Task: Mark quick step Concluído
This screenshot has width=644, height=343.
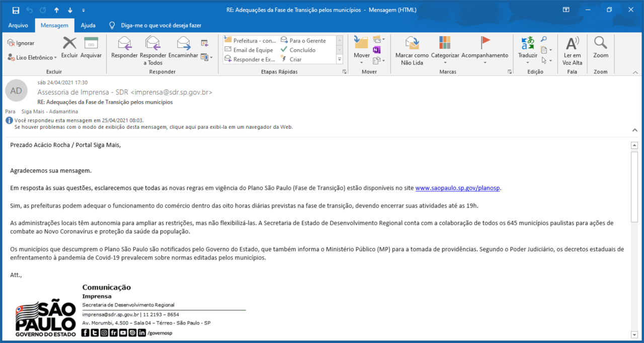Action: 302,50
